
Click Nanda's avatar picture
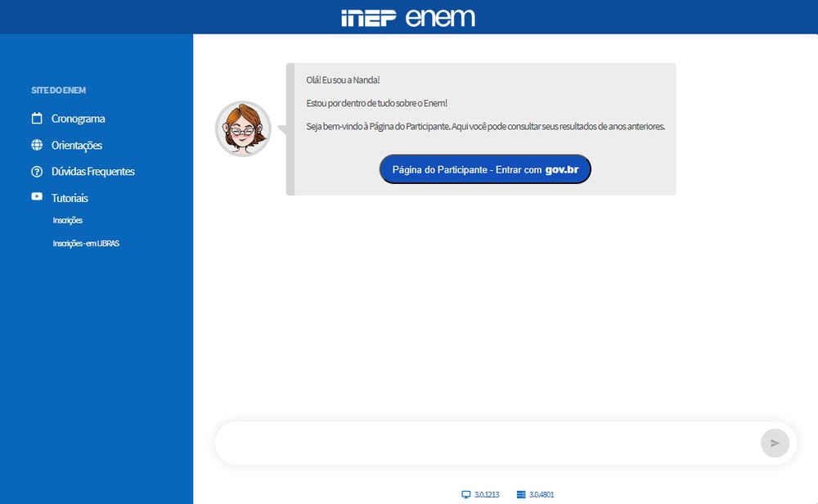pos(243,129)
